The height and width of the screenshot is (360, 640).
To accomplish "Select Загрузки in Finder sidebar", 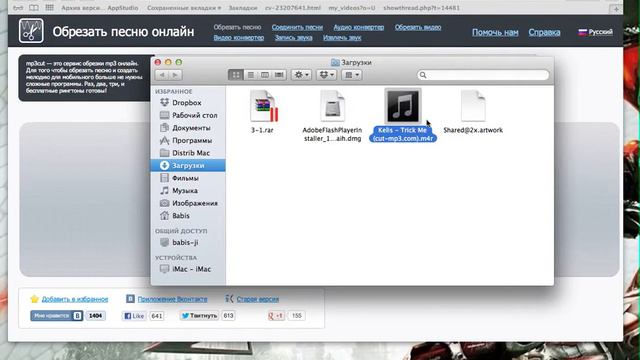I will [x=188, y=165].
